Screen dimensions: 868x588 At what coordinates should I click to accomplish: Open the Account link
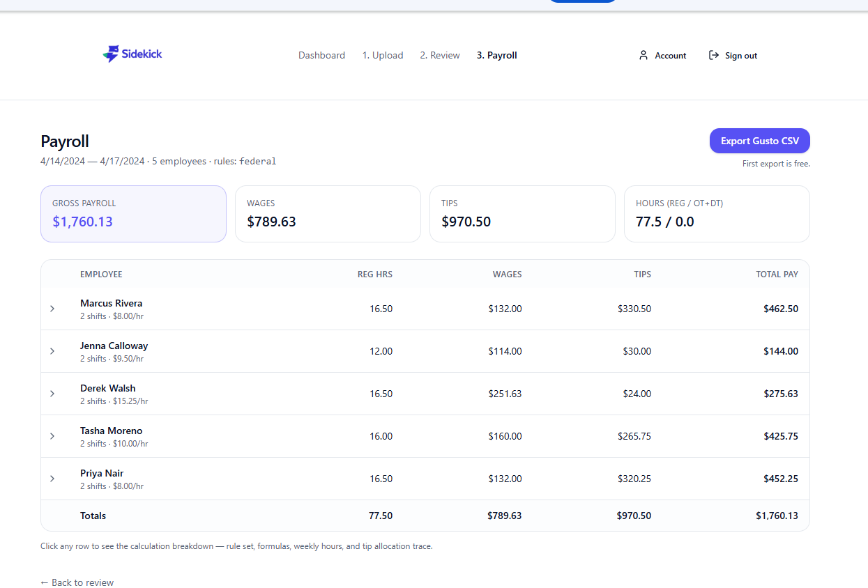click(x=663, y=55)
